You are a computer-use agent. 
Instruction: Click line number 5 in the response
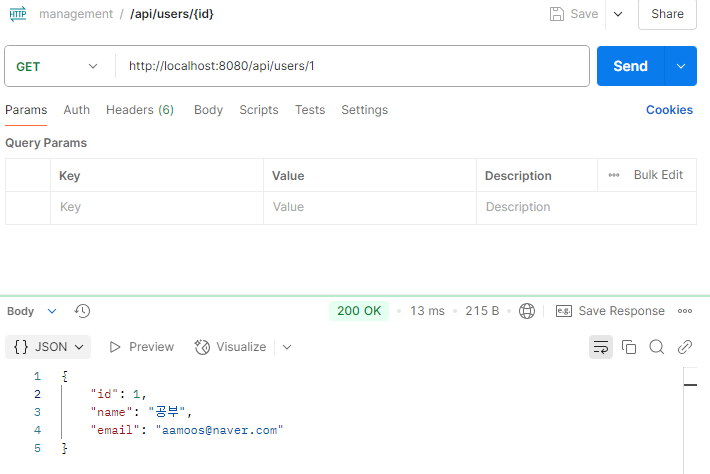pos(37,448)
